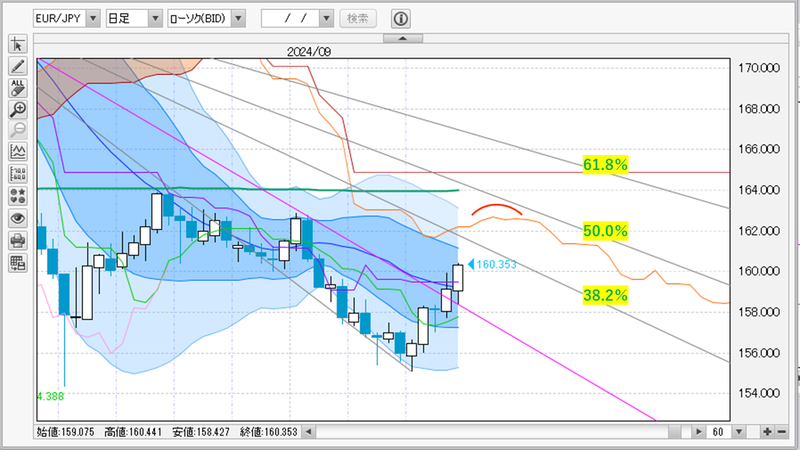The image size is (800, 450).
Task: Click the 38.2% Fibonacci label
Action: click(x=605, y=295)
